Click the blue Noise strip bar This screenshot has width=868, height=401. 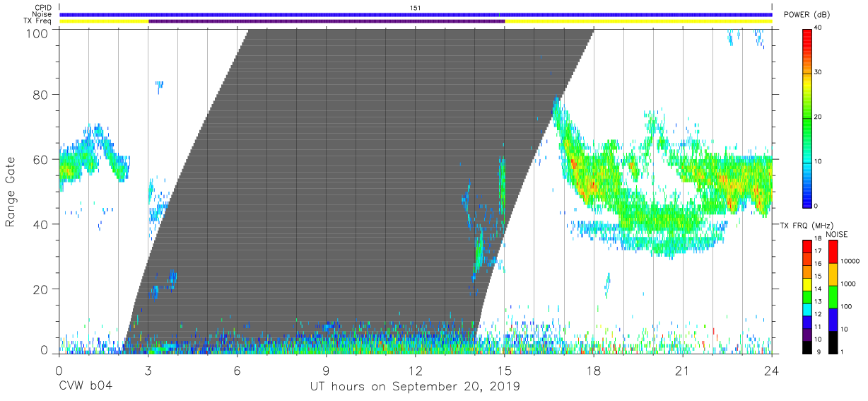click(x=416, y=14)
